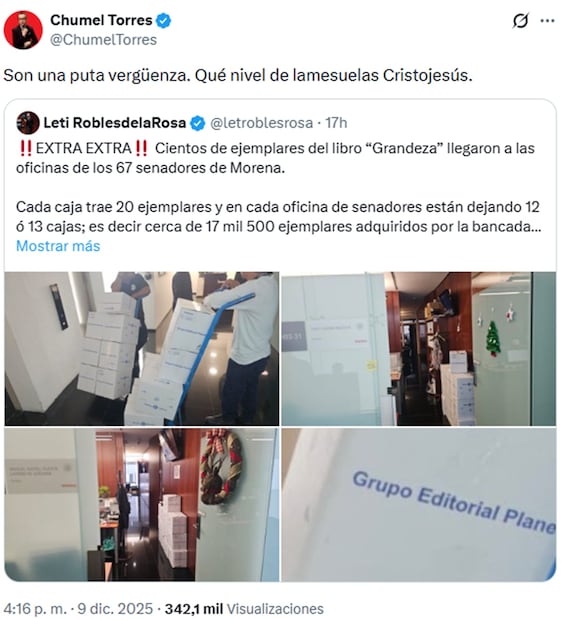
Task: Click Leti RoblesdelaRosa verified badge
Action: click(197, 123)
